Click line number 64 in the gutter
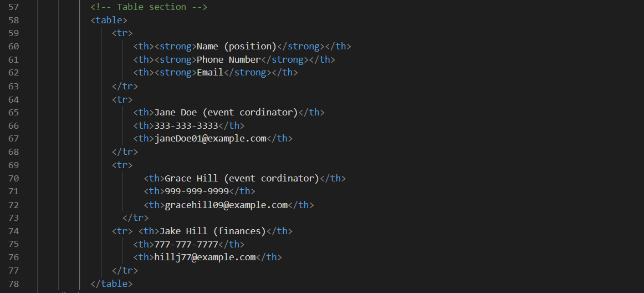The image size is (644, 293). coord(13,99)
